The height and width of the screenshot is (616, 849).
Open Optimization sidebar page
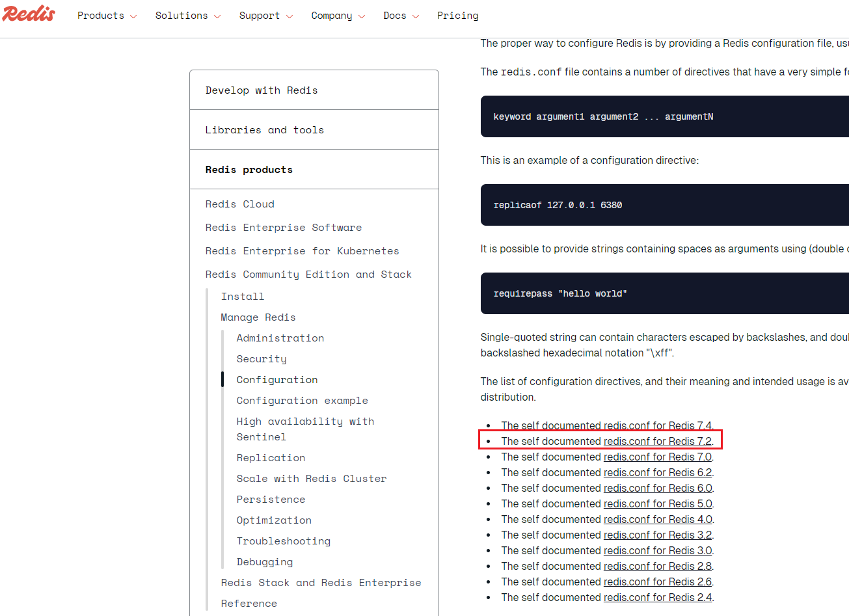[x=274, y=520]
